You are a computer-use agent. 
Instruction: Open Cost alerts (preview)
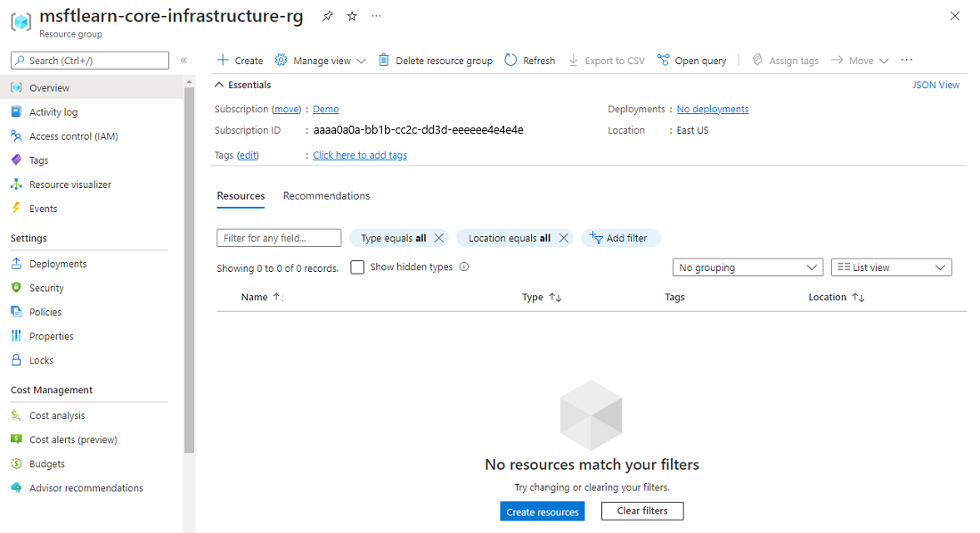click(73, 439)
